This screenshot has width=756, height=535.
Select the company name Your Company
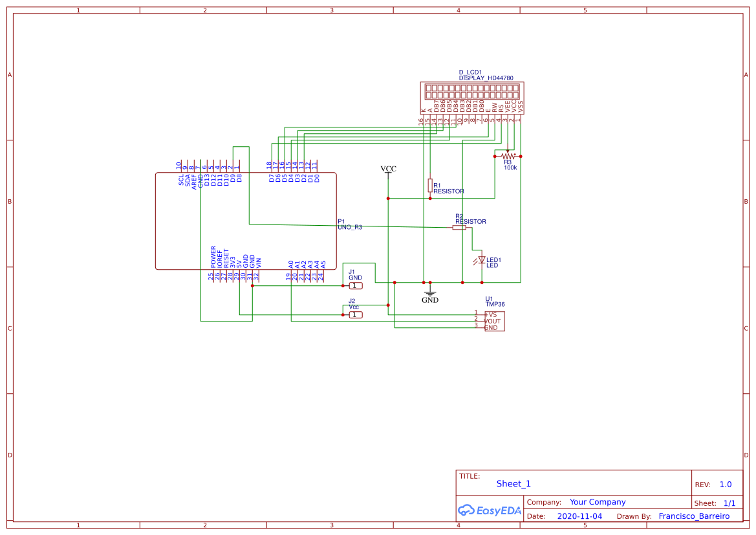tap(597, 501)
